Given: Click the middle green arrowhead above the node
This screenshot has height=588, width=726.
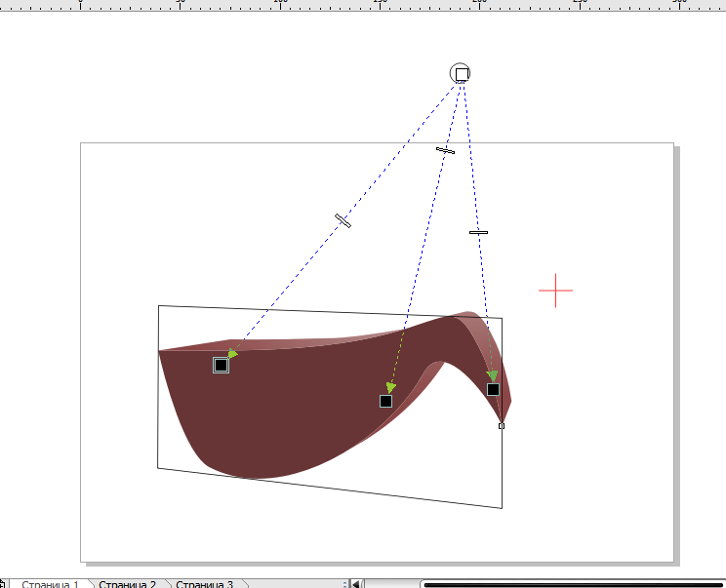Looking at the screenshot, I should click(390, 387).
